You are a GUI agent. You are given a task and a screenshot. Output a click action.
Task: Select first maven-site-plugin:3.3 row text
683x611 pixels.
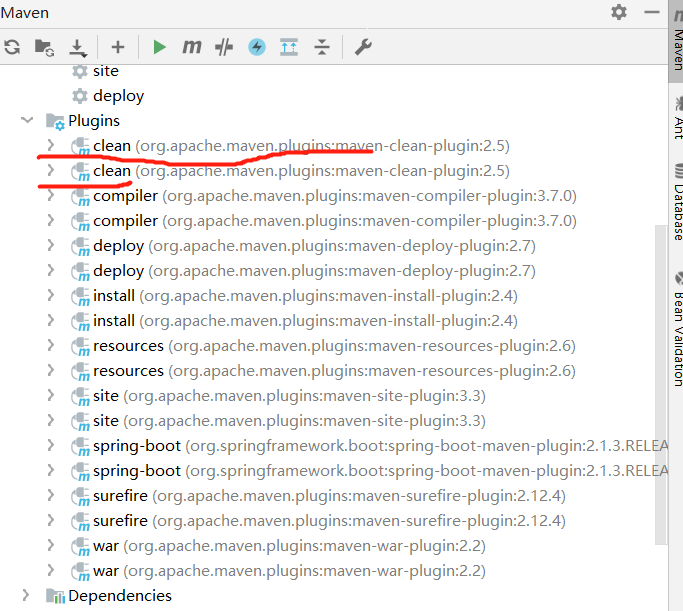[289, 396]
